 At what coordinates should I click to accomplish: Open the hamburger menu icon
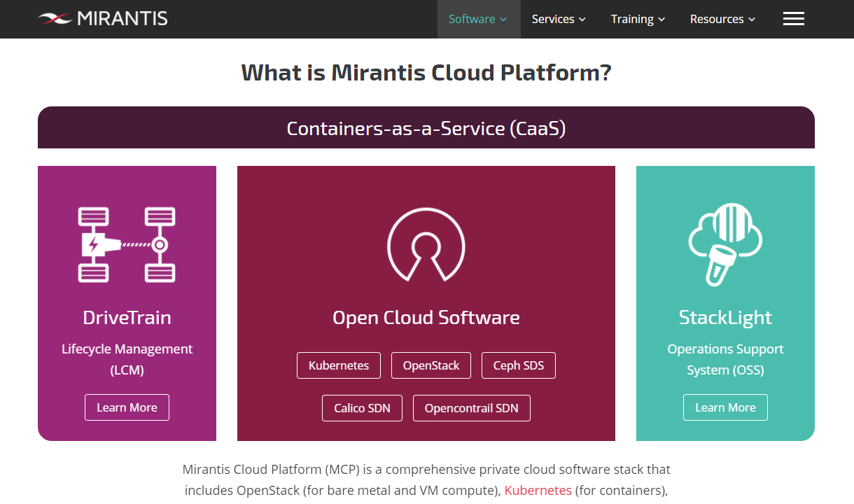(793, 19)
